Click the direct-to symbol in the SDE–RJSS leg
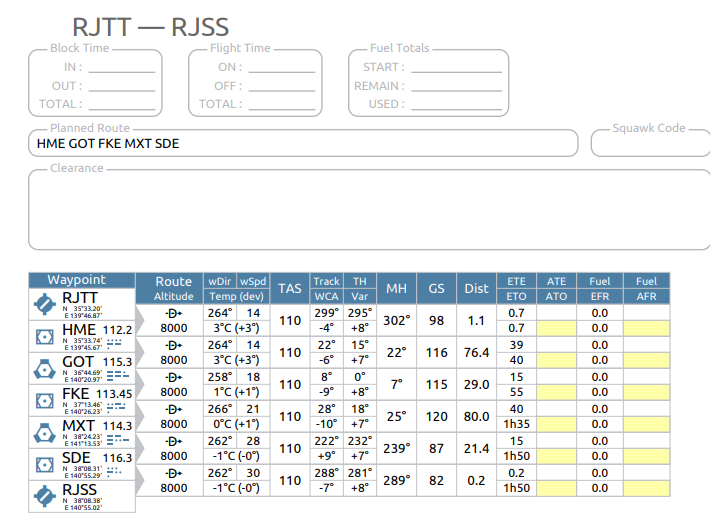This screenshot has width=710, height=523. point(173,474)
